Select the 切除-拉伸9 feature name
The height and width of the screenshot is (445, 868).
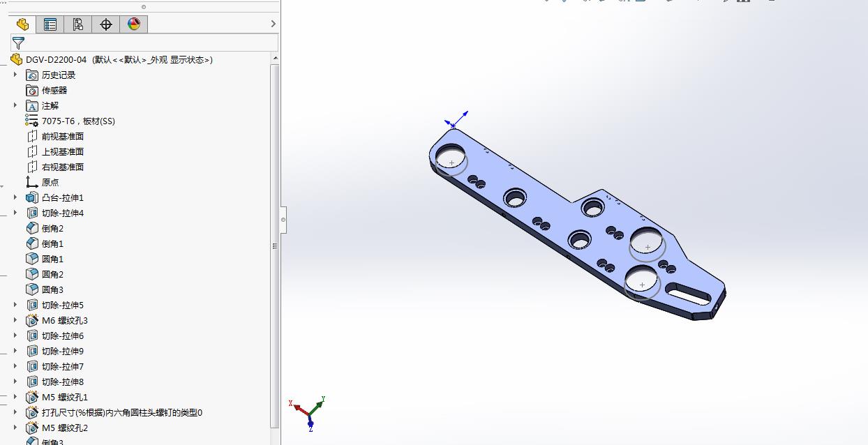tap(63, 351)
